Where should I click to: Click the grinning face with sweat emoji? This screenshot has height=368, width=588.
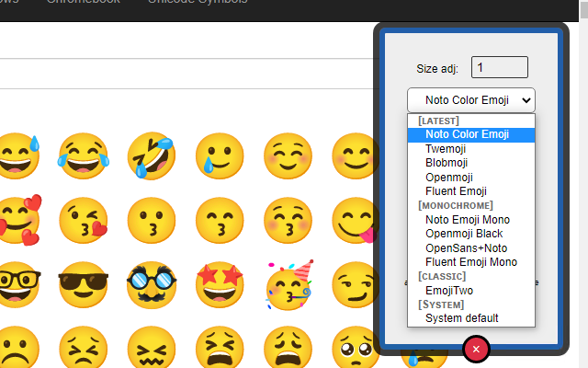[18, 155]
